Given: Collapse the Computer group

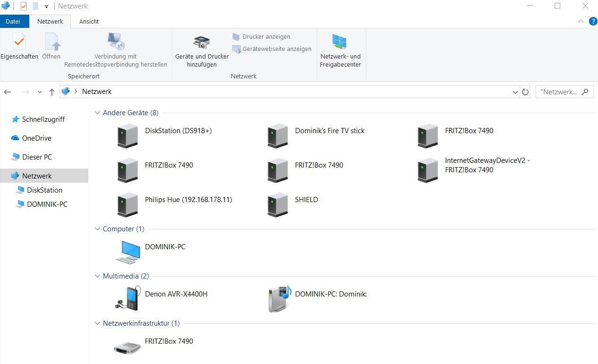Looking at the screenshot, I should [x=98, y=229].
